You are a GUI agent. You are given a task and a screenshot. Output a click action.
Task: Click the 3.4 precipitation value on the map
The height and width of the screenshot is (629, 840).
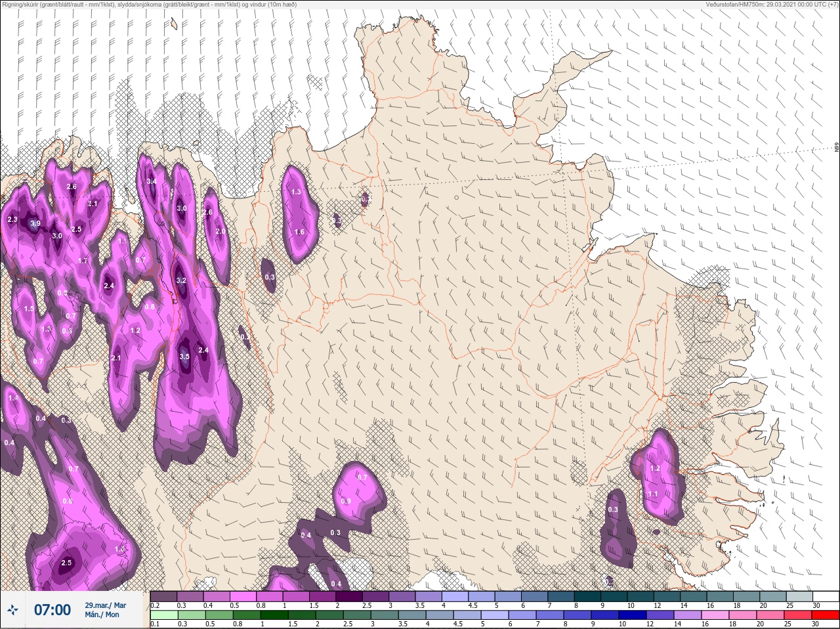[x=152, y=181]
